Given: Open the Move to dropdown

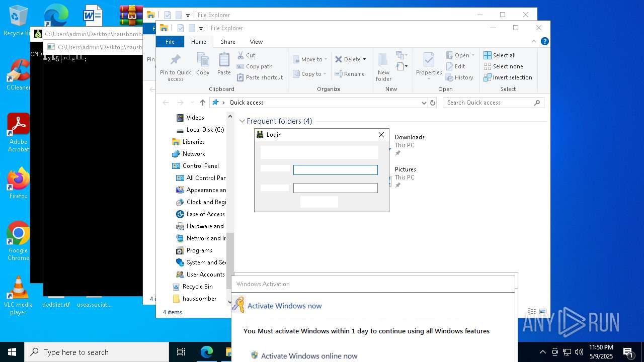Looking at the screenshot, I should pos(310,59).
